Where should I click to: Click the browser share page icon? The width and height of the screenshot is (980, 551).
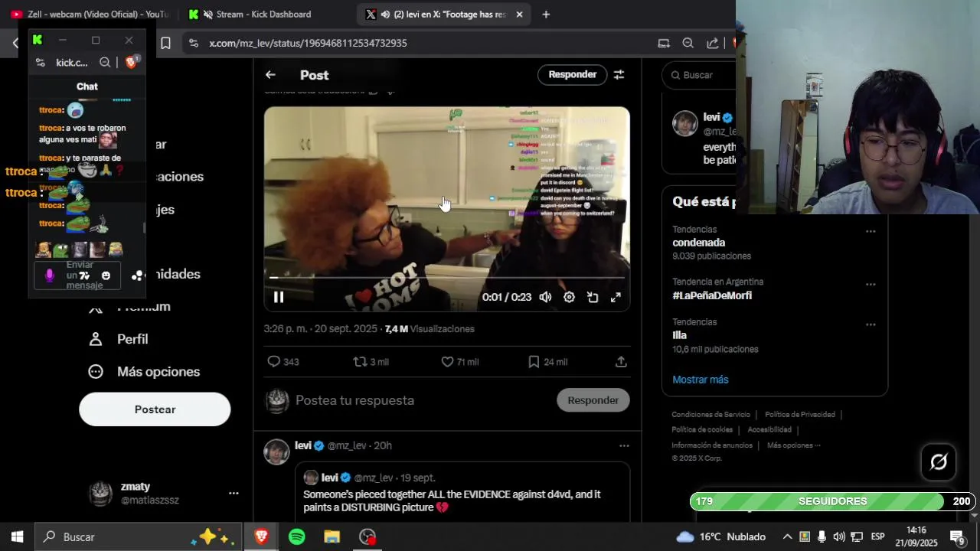point(712,43)
